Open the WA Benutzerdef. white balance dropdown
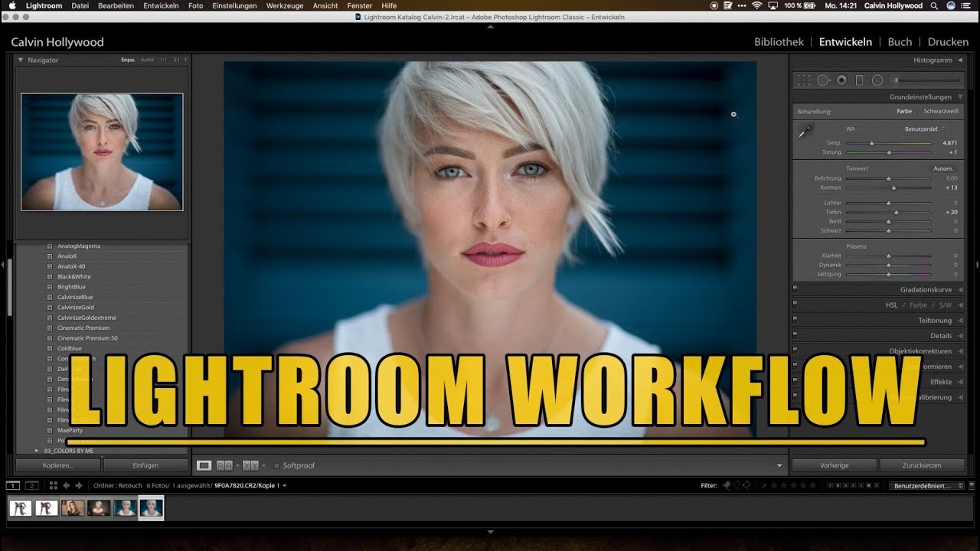Image resolution: width=980 pixels, height=551 pixels. (925, 129)
